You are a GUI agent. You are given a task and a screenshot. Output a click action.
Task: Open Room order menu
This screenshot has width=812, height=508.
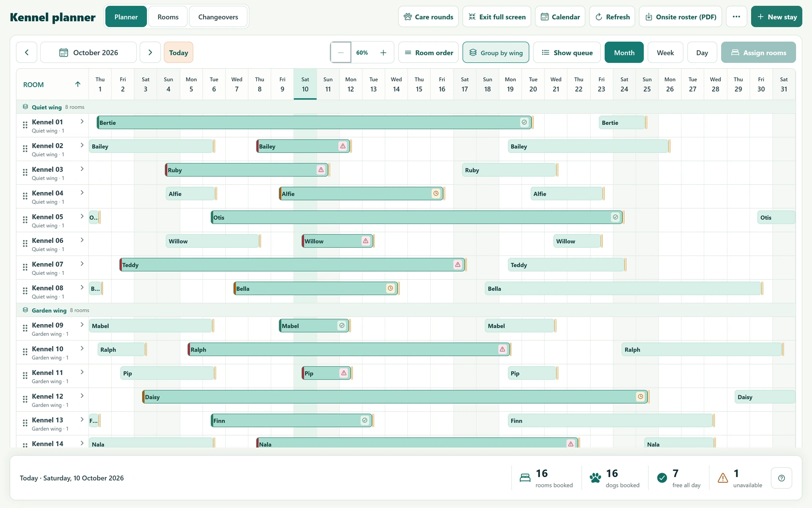coord(429,52)
